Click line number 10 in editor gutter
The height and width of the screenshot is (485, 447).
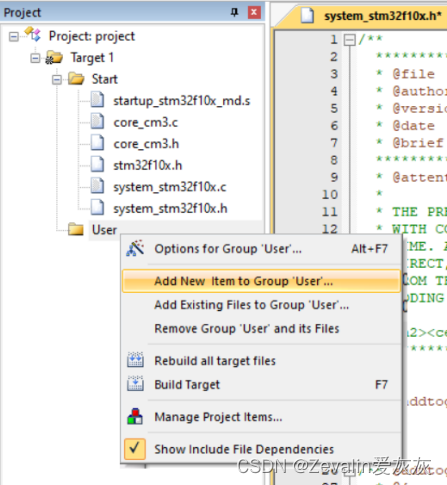(329, 194)
